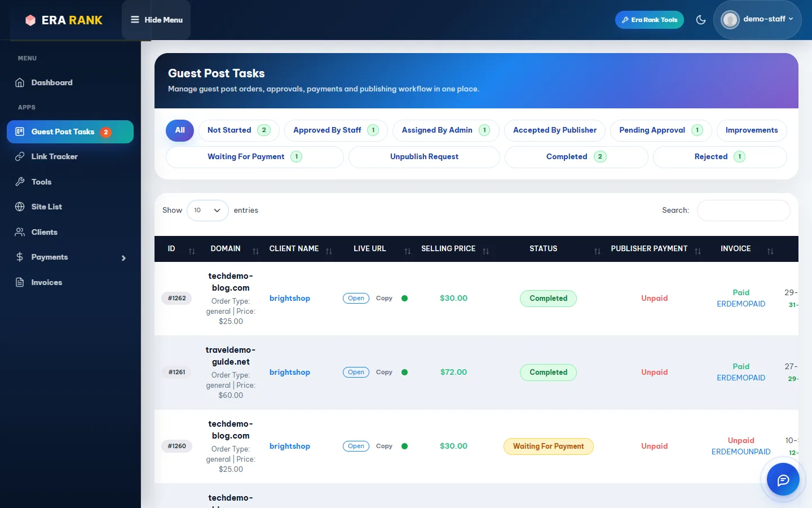Click Hide Menu button
The height and width of the screenshot is (508, 812).
tap(156, 20)
